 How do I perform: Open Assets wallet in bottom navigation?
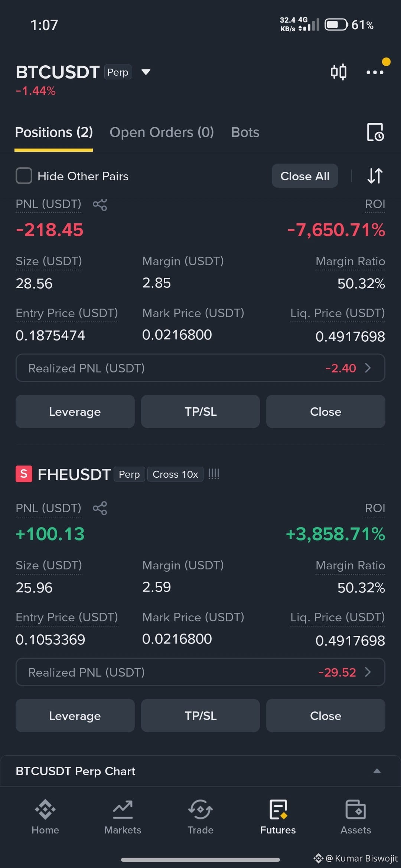[356, 817]
